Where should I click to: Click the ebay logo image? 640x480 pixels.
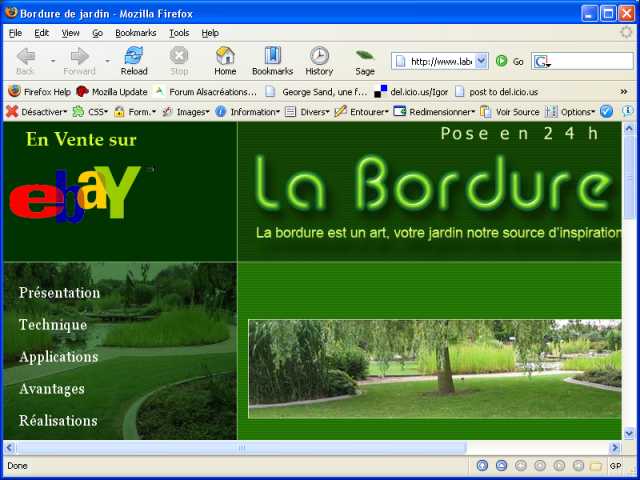[76, 194]
